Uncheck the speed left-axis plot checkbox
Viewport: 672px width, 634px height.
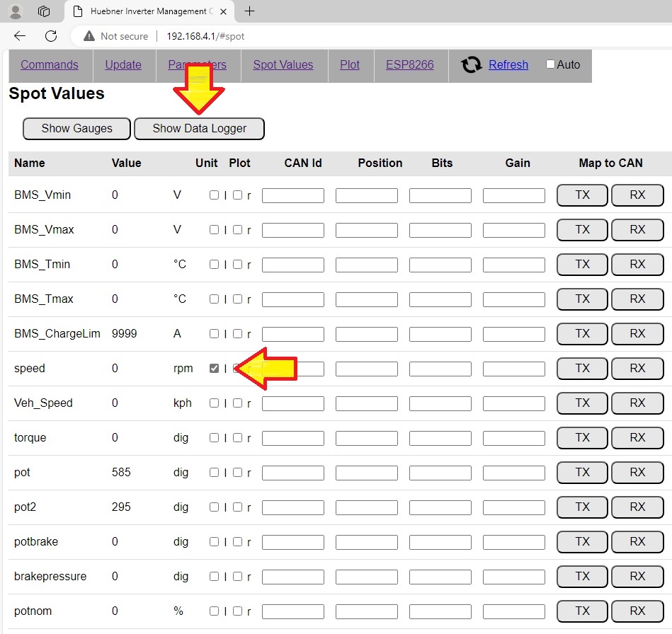coord(215,369)
